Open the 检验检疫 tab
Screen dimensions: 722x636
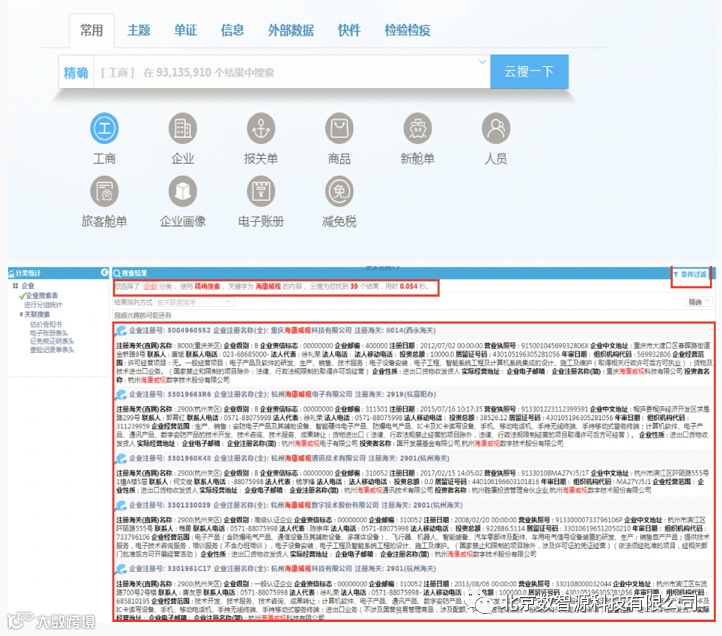(x=407, y=30)
